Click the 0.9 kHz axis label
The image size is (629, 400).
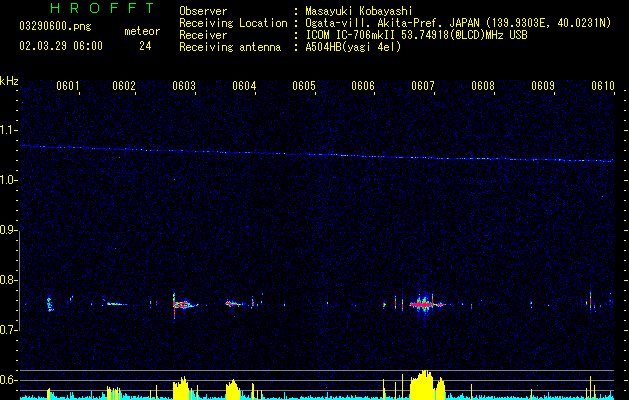pyautogui.click(x=8, y=230)
